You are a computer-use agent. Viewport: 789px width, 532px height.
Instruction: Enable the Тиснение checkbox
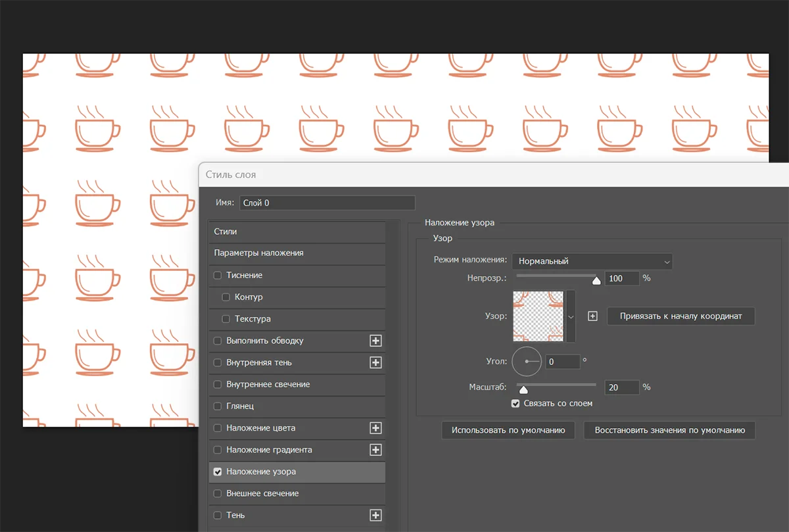point(218,276)
